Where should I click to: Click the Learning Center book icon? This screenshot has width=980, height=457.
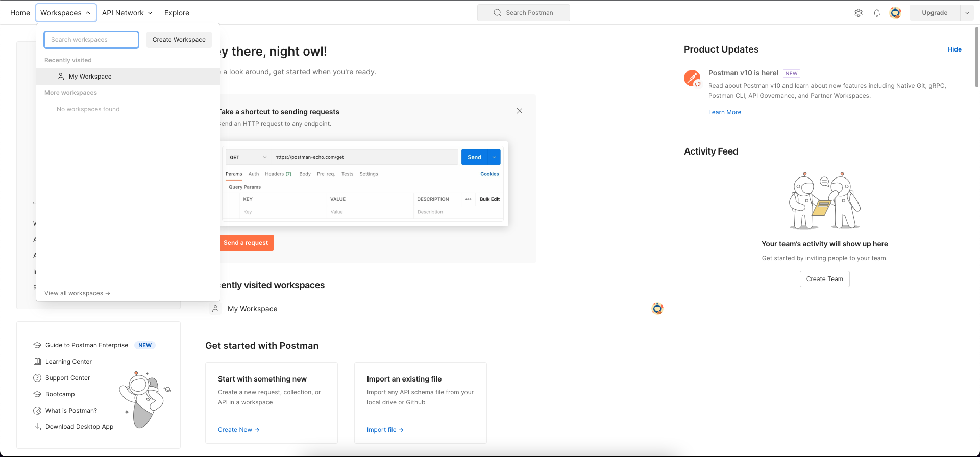[37, 362]
